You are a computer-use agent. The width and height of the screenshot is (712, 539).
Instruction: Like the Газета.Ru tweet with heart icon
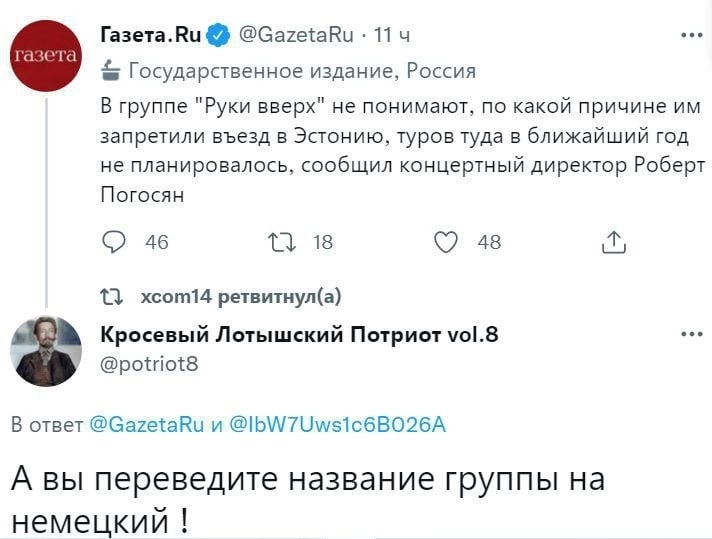[x=447, y=241]
